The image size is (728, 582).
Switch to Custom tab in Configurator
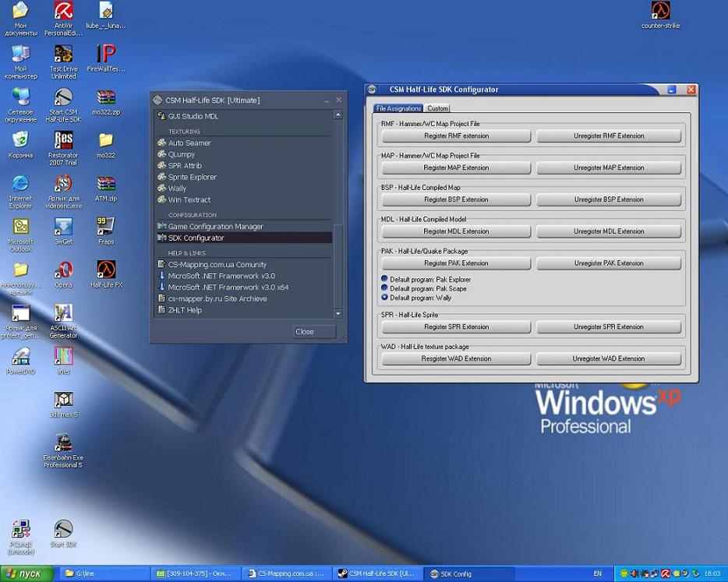pos(437,108)
